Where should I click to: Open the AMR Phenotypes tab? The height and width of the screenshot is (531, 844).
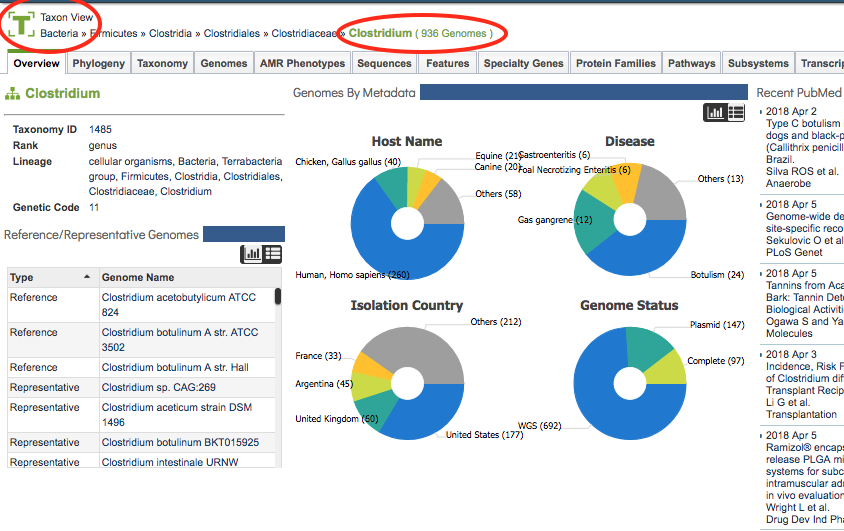pos(303,63)
